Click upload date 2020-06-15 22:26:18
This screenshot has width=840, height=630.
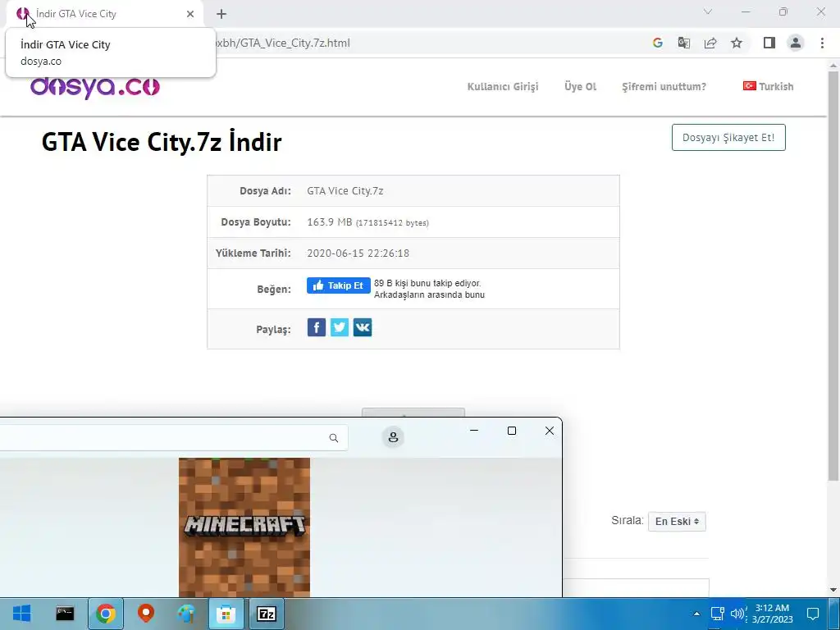(358, 253)
